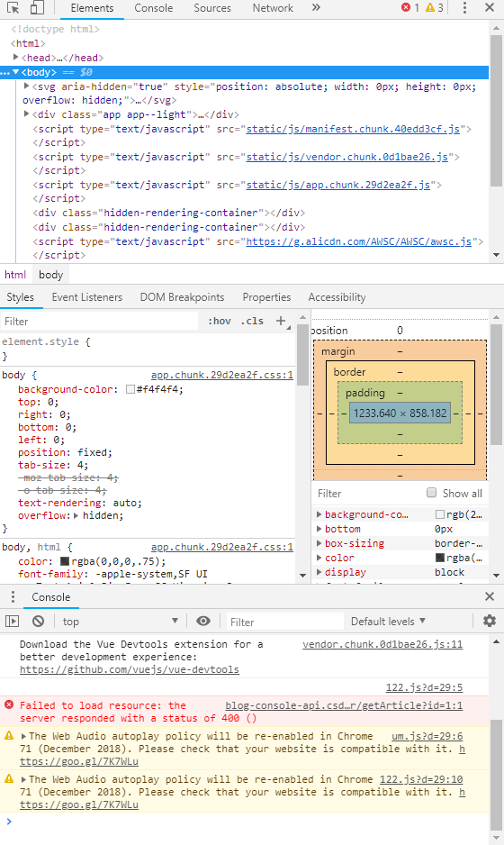The width and height of the screenshot is (504, 845).
Task: Open the DevTools three-dot customize menu
Action: point(464,7)
